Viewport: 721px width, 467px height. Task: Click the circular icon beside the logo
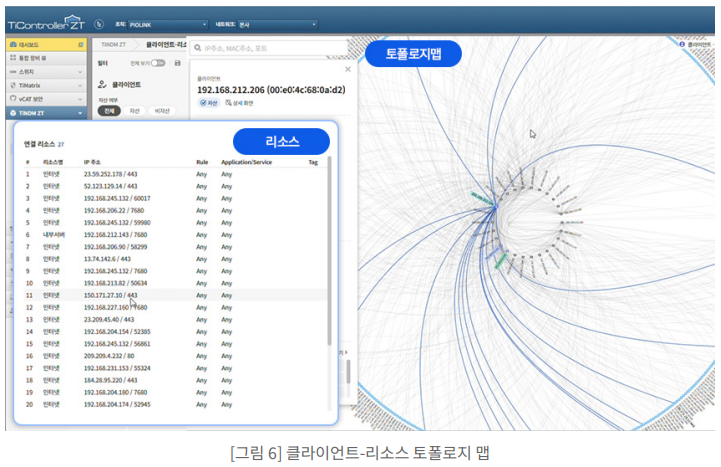pos(98,22)
